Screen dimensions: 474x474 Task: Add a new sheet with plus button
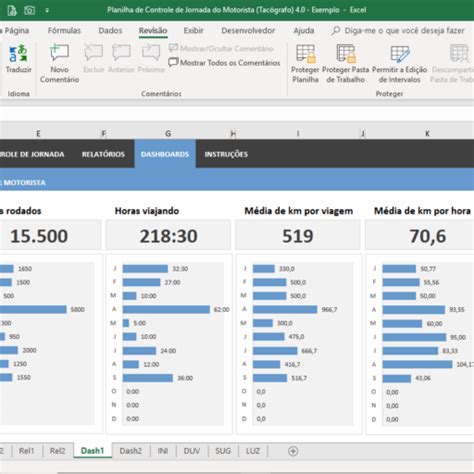click(x=293, y=451)
